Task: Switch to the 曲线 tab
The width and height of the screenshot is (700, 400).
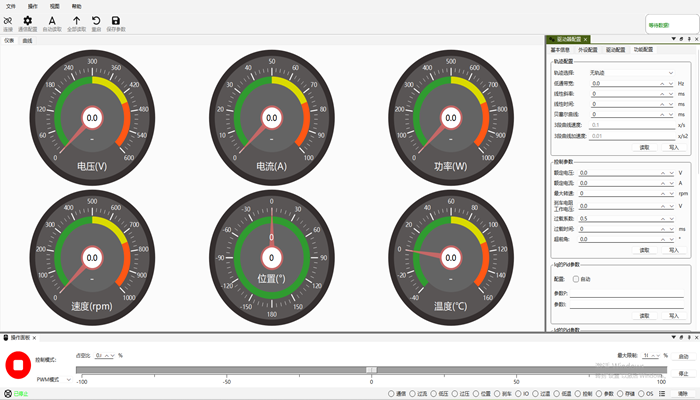Action: 27,41
